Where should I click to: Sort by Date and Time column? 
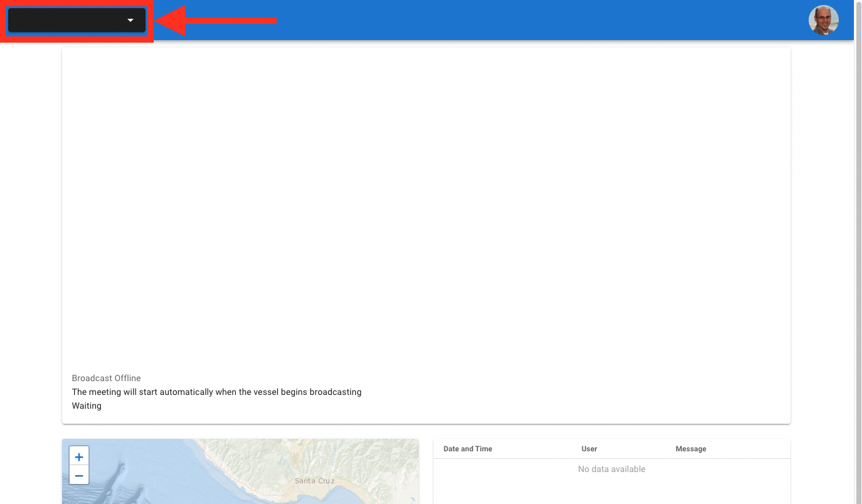467,449
